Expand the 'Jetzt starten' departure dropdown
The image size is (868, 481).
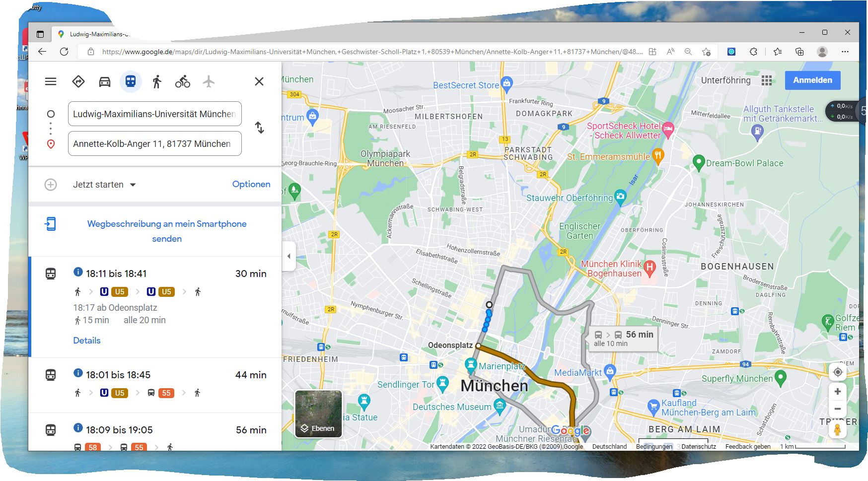click(104, 185)
